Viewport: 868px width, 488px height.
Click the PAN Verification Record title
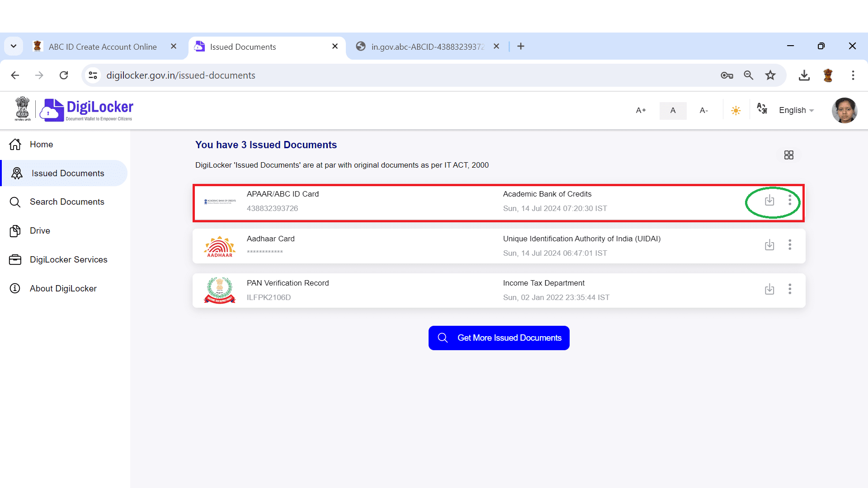pyautogui.click(x=288, y=283)
